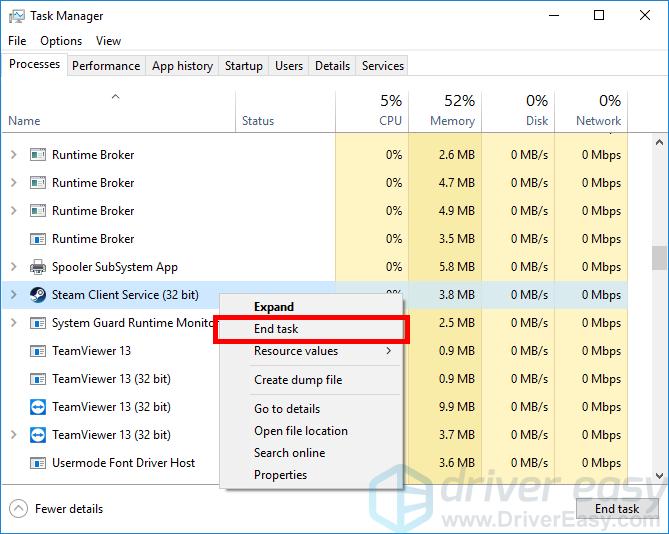Collapse view with Fewer details arrow icon
Image resolution: width=669 pixels, height=534 pixels.
coord(18,508)
